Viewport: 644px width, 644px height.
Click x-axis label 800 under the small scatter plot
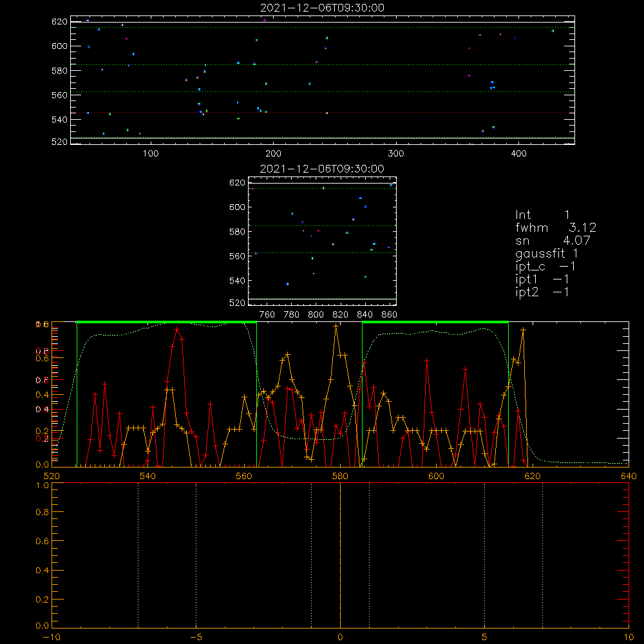point(316,315)
